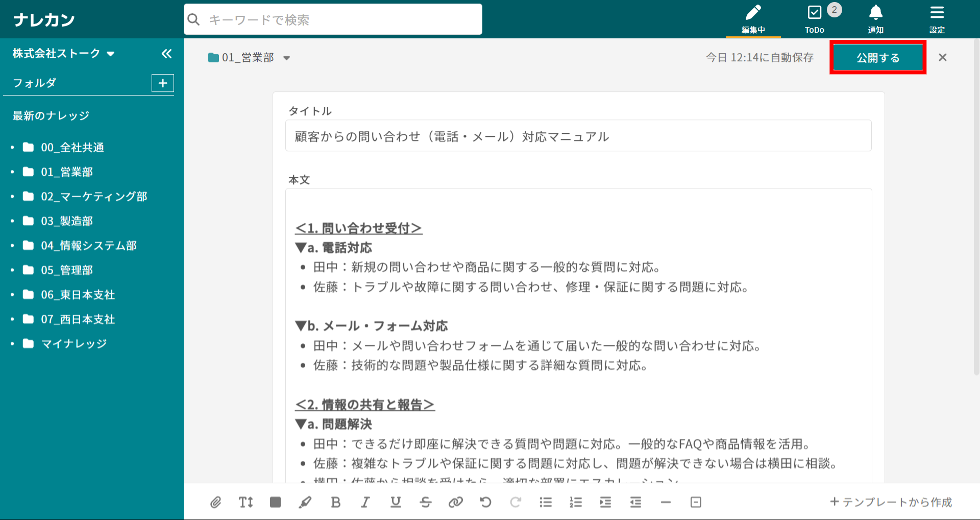Click テンプレートから作成 link

891,503
